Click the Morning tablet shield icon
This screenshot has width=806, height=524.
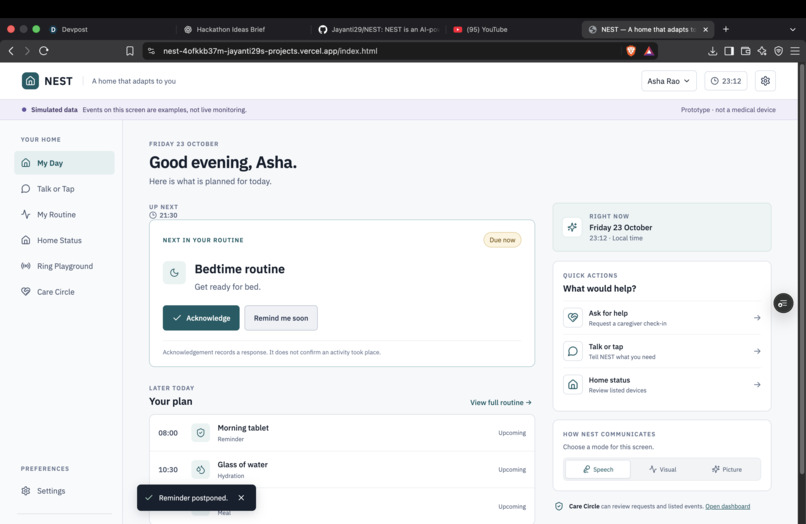(200, 432)
